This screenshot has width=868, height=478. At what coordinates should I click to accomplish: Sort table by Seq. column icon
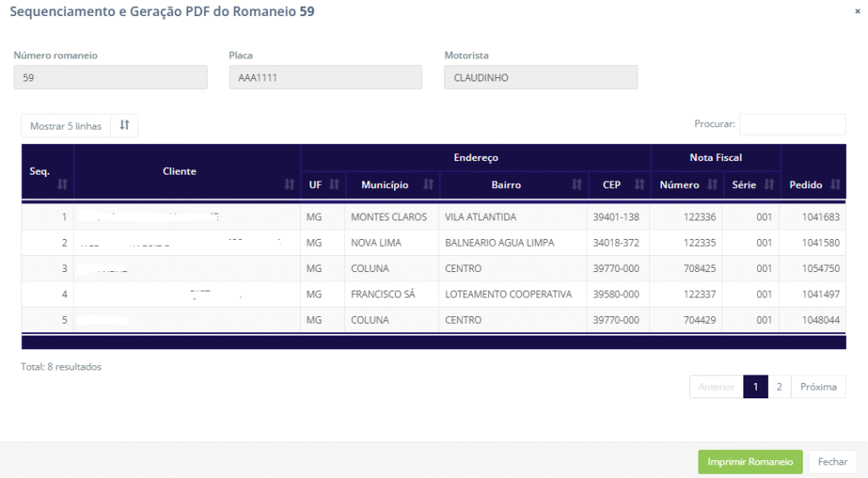62,185
